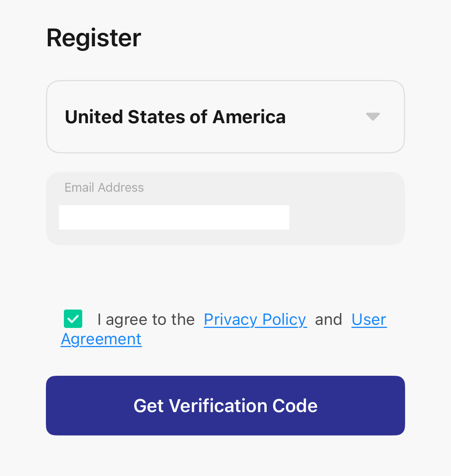
Task: Click the white email text entry area
Action: pos(174,217)
